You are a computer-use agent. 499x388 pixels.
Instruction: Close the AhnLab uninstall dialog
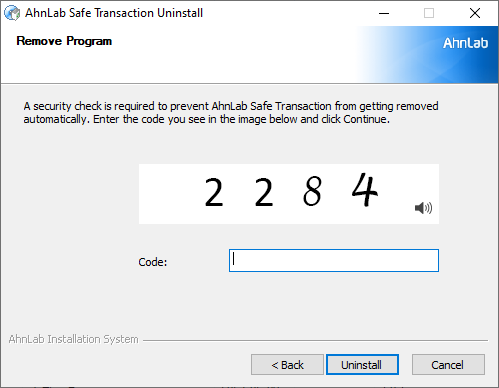[x=475, y=13]
